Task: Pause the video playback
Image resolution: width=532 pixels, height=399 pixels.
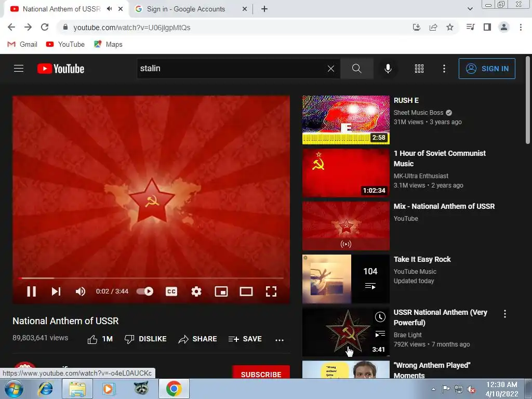Action: pos(31,291)
